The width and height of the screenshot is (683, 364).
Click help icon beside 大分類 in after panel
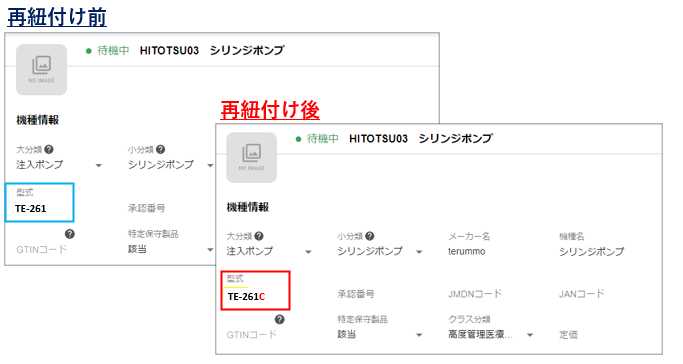point(259,236)
